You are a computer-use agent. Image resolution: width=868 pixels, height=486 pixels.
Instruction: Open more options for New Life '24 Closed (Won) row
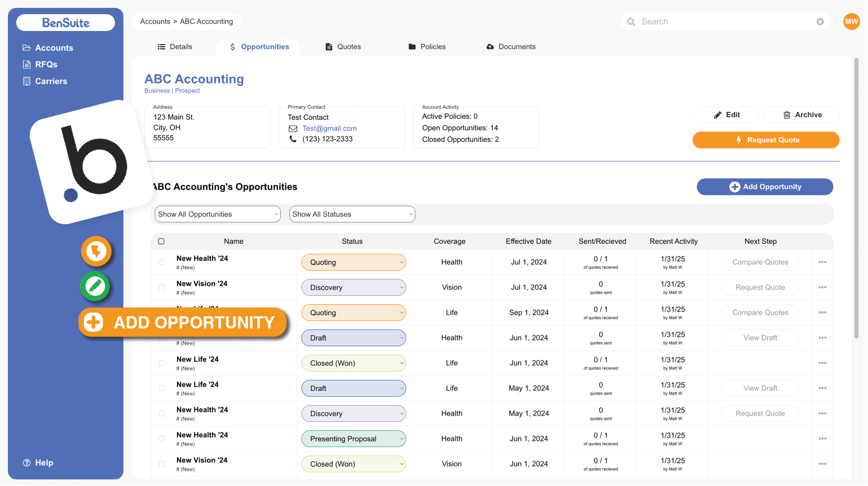[822, 363]
